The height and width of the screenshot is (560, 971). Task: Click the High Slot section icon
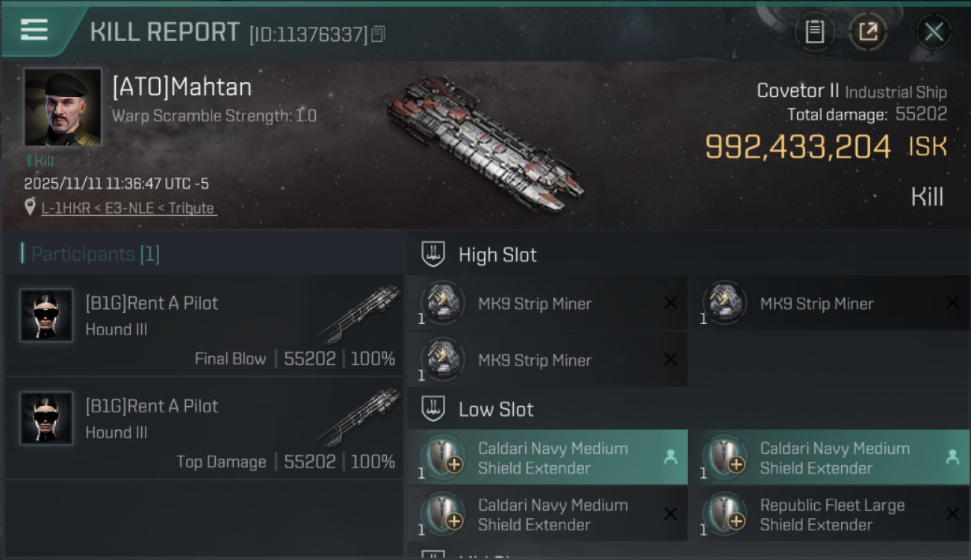[x=433, y=255]
